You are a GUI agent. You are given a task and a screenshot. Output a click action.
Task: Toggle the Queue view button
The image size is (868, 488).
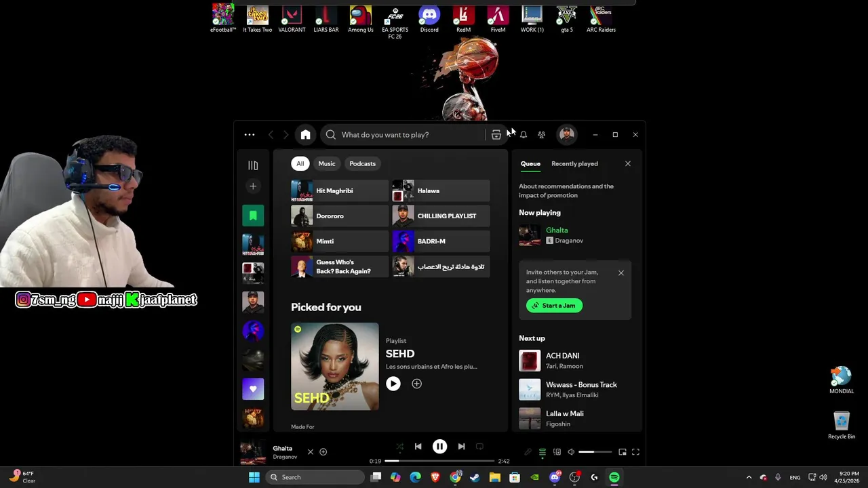542,452
